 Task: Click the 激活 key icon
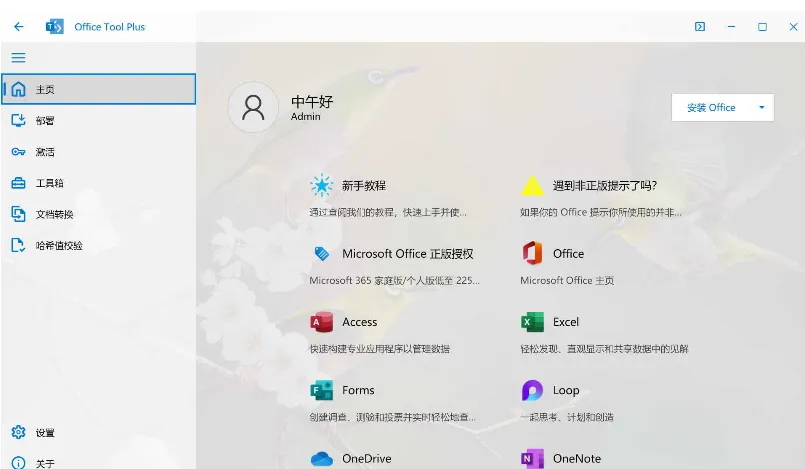click(x=18, y=152)
